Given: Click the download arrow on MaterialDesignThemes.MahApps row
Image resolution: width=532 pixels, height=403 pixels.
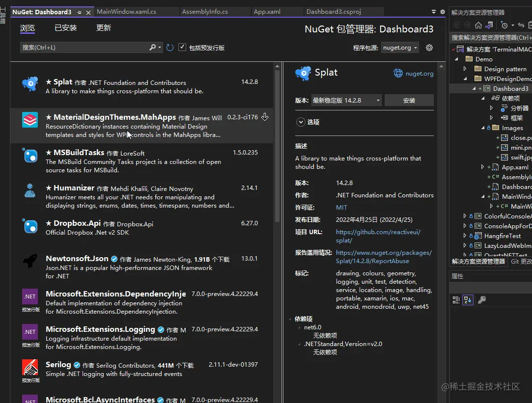Looking at the screenshot, I should [x=265, y=117].
